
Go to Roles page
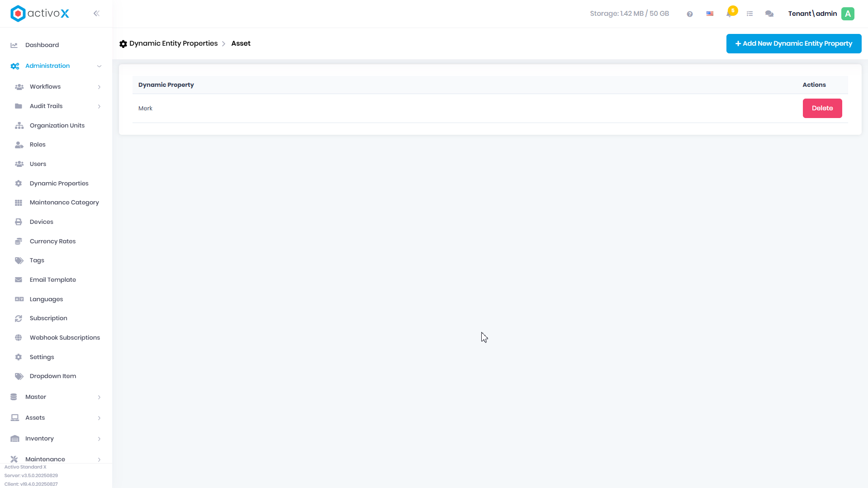pos(38,145)
